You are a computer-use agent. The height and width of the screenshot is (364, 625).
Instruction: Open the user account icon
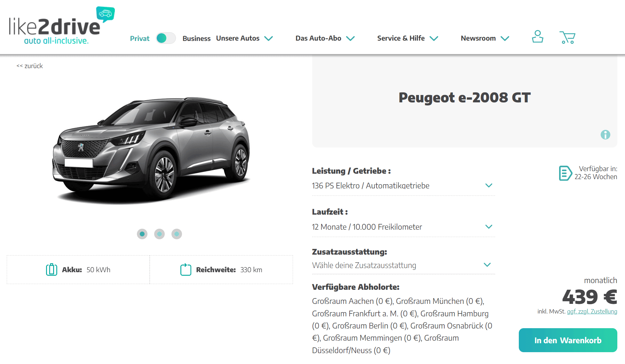coord(537,36)
